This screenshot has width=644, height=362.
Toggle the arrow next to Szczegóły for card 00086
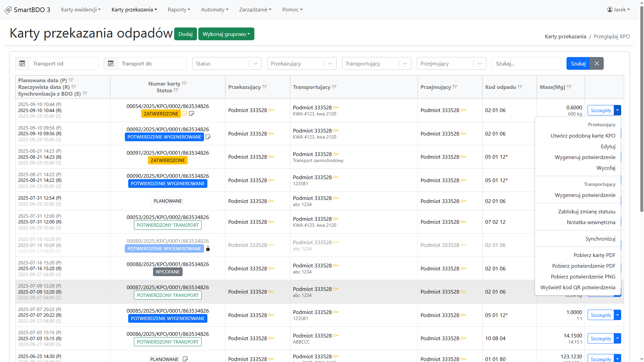(x=617, y=339)
